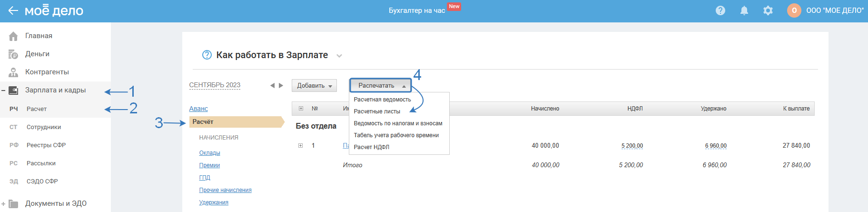Expand the table header plus box
The image size is (868, 212).
(x=301, y=109)
